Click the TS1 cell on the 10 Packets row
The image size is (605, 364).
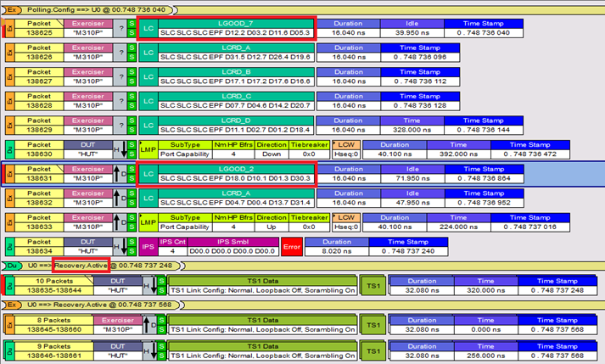coord(373,286)
